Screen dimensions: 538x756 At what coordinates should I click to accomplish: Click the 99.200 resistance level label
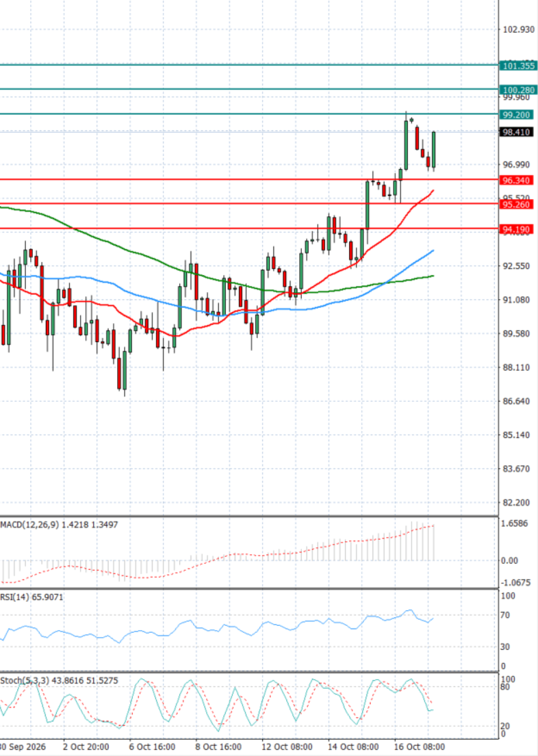[x=516, y=115]
